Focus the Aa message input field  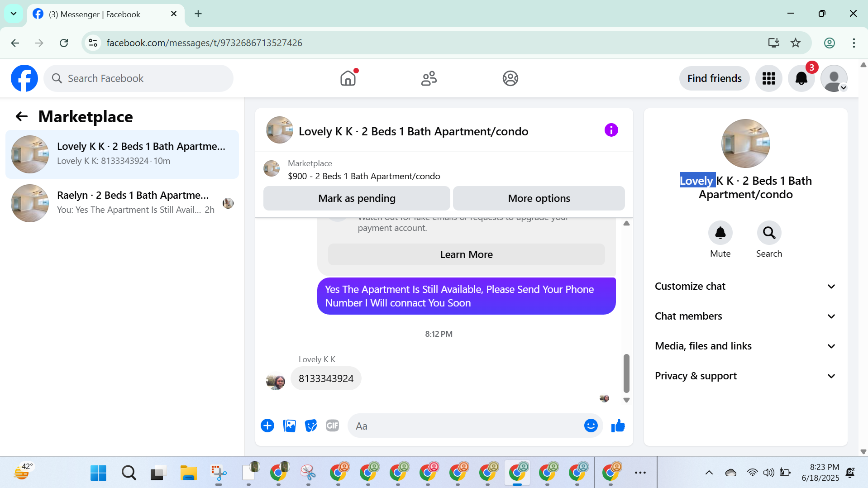tap(466, 426)
